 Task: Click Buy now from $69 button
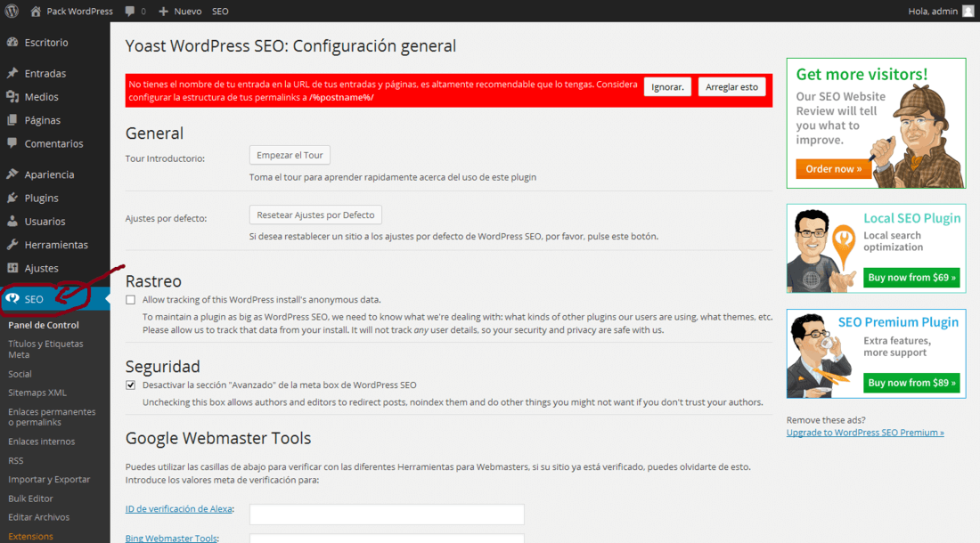click(x=912, y=277)
